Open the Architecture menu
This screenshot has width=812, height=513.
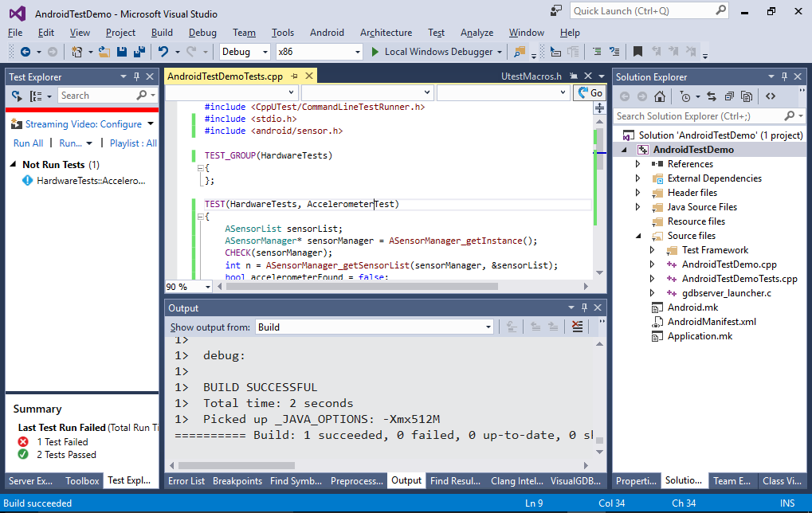click(386, 33)
